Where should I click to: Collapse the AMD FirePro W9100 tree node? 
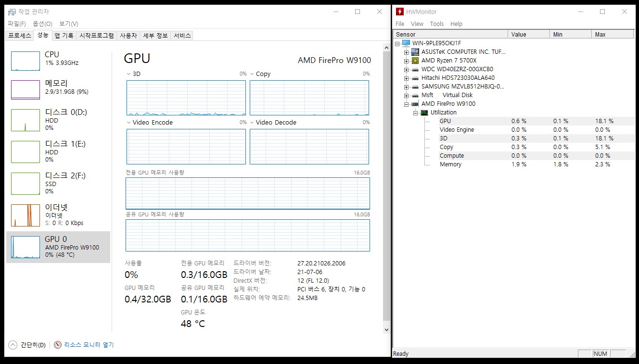click(x=406, y=104)
